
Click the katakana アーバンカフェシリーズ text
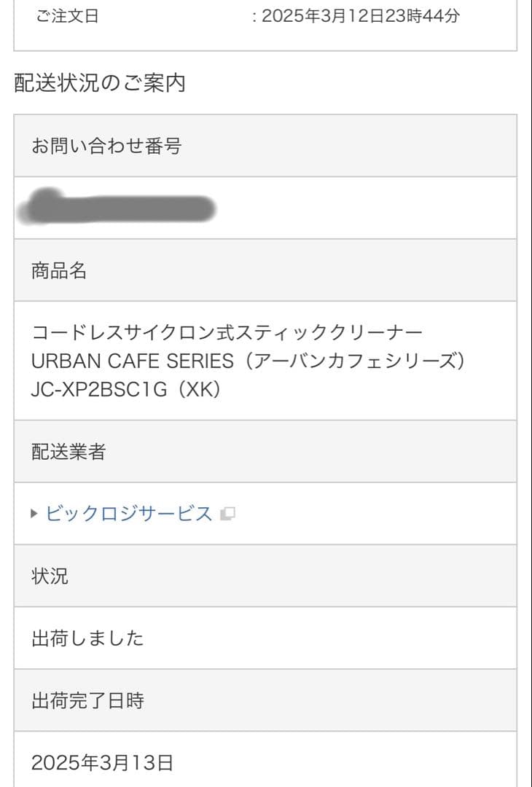coord(355,361)
